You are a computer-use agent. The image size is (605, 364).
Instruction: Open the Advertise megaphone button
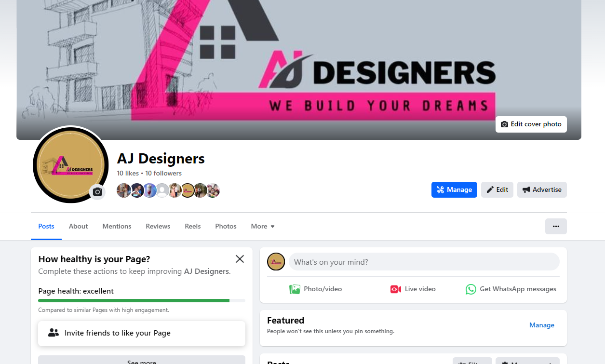pos(542,189)
